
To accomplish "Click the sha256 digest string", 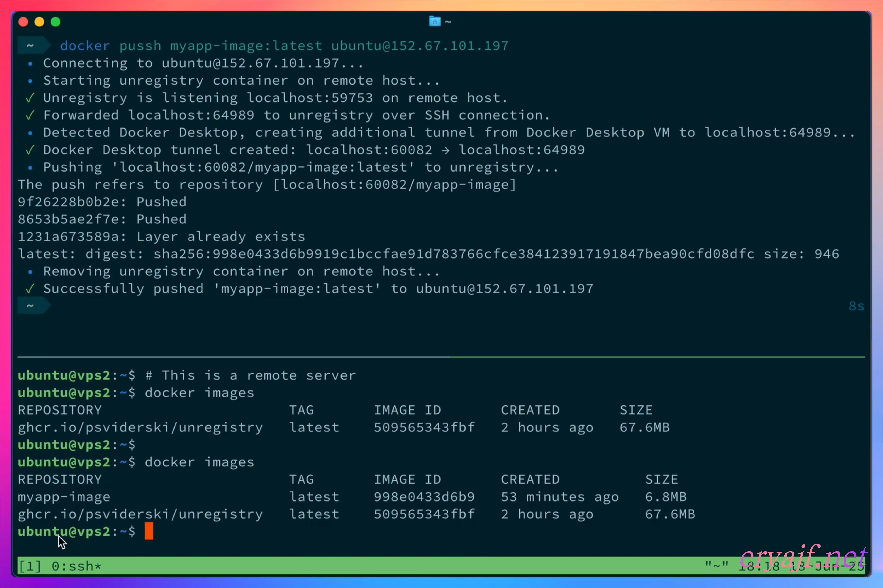I will point(454,254).
